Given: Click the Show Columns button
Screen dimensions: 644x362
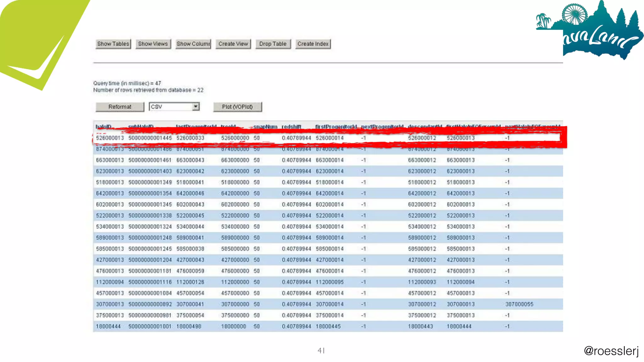Looking at the screenshot, I should tap(193, 44).
